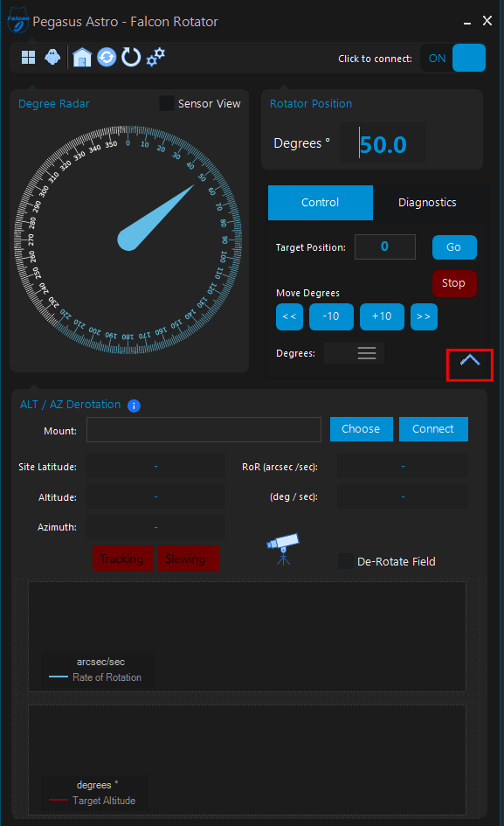Screen dimensions: 504x826
Task: Toggle the ON connect switch
Action: pos(453,58)
